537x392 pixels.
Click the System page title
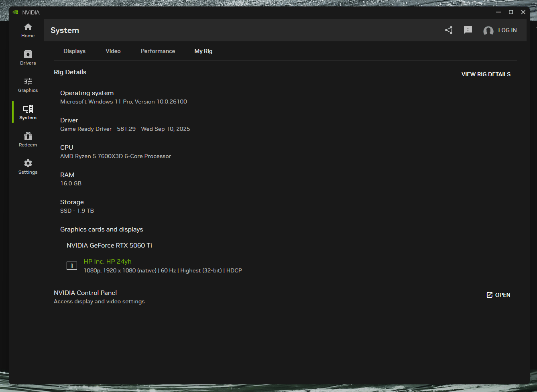[x=65, y=30]
